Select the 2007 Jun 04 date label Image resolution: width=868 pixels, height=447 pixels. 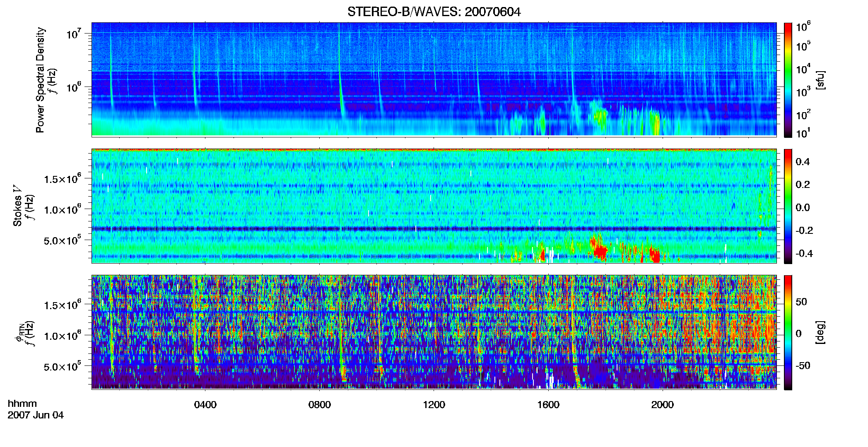(36, 415)
